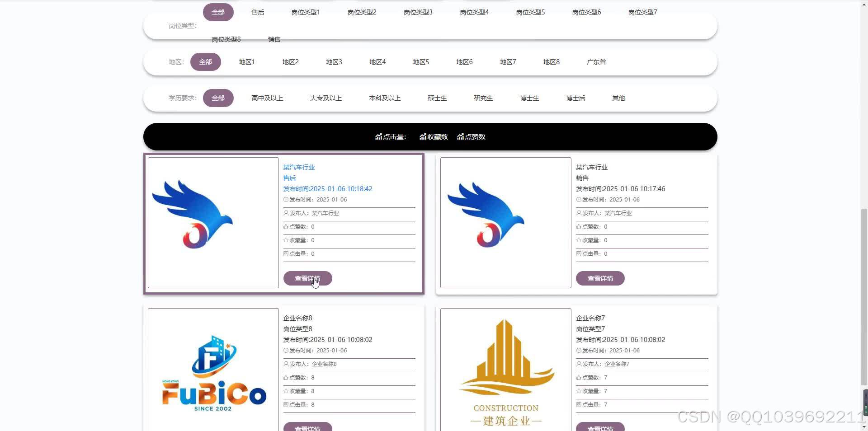Click the clock icon beside 发布时间 on the first card
Screen dimensions: 868x431
point(286,199)
